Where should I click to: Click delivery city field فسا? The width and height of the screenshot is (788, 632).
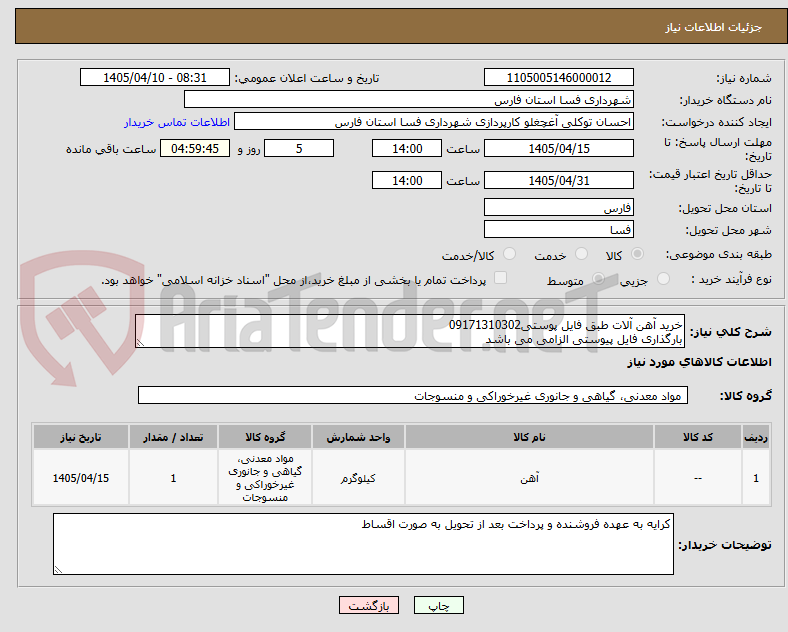pos(559,230)
